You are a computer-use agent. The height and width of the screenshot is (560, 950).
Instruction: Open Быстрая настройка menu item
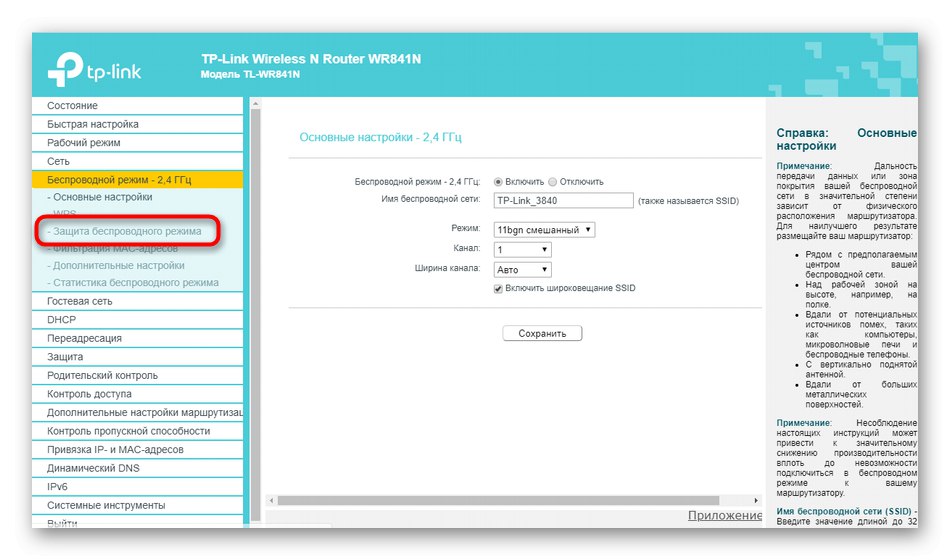pyautogui.click(x=138, y=124)
